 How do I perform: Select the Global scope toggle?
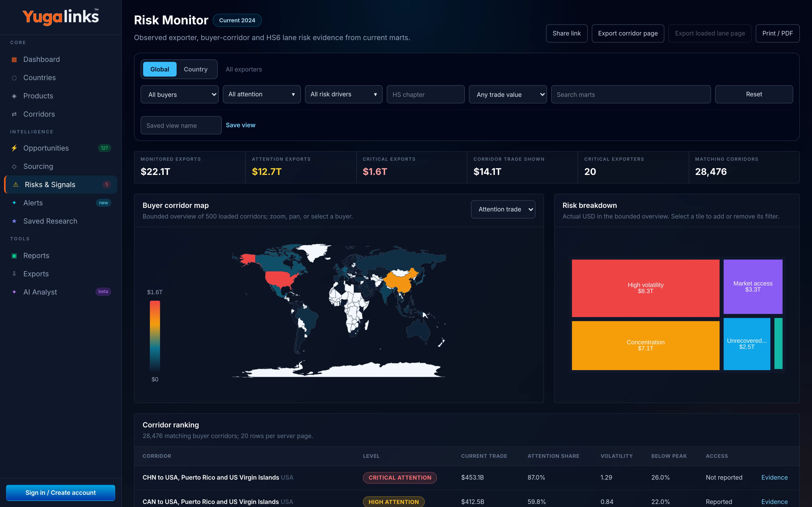[x=160, y=70]
